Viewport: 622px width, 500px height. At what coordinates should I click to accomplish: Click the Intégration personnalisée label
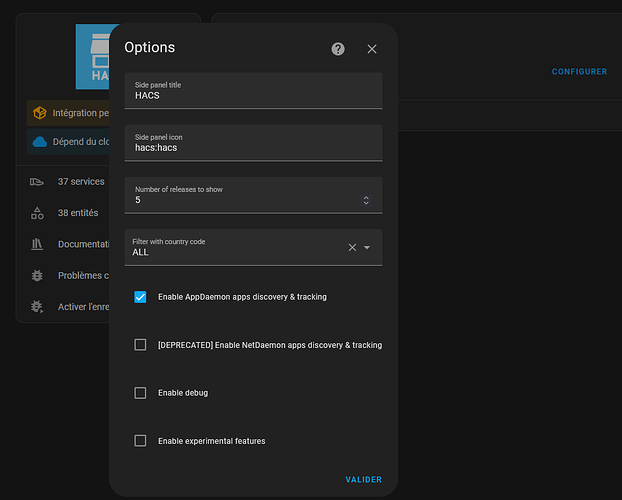point(81,113)
